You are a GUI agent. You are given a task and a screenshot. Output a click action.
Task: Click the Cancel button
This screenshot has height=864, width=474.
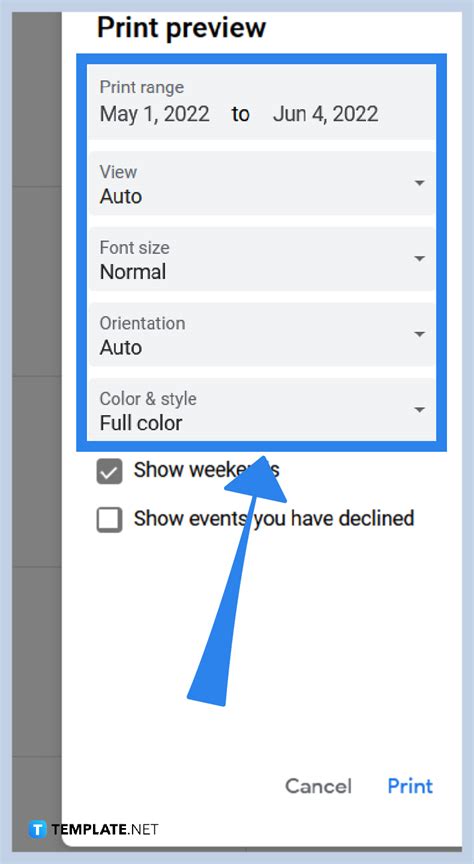318,786
